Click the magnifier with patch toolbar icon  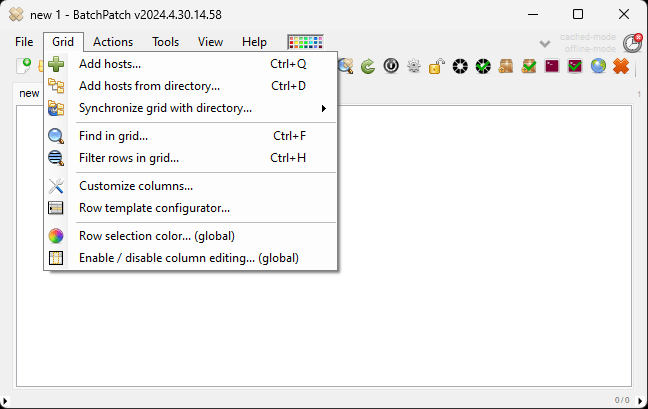click(345, 66)
